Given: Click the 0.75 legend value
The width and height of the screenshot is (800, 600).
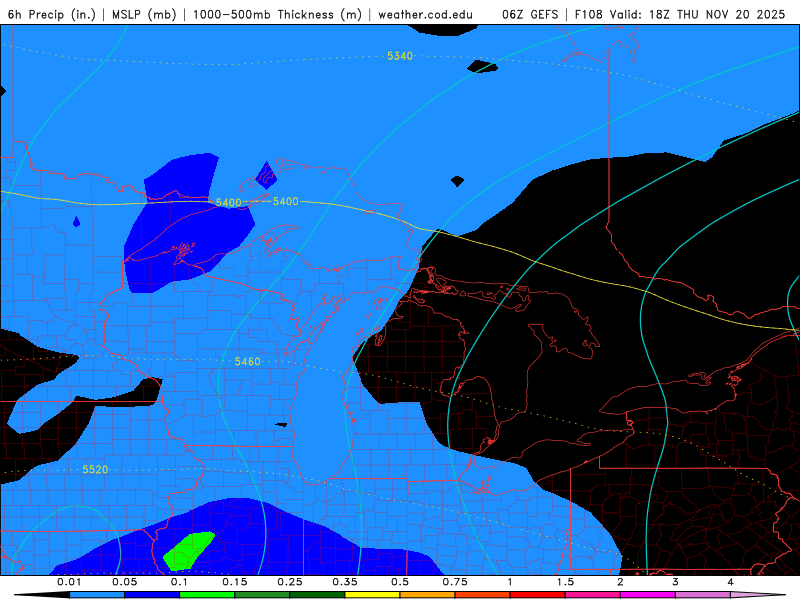Looking at the screenshot, I should pos(455,582).
